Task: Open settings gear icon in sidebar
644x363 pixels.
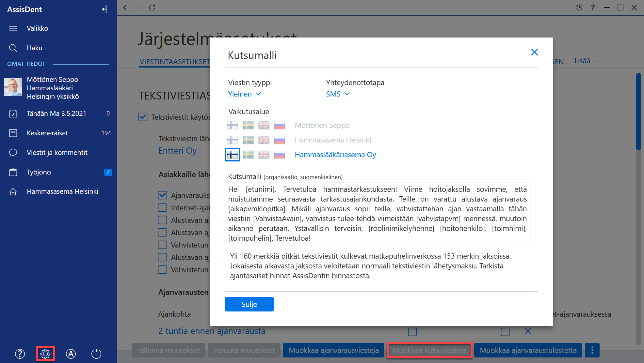Action: (45, 354)
